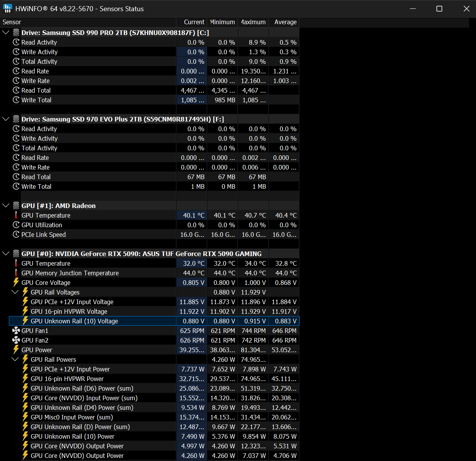Select the GPU Fan1 label

[x=35, y=331]
